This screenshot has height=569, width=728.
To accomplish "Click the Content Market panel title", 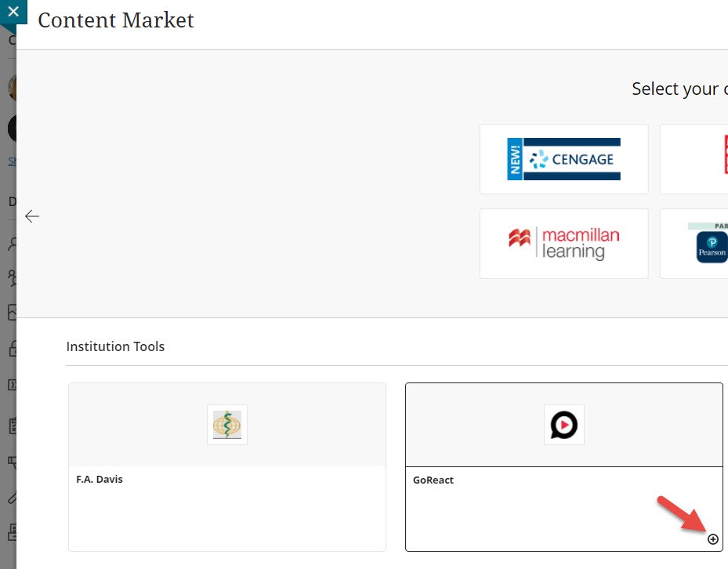I will coord(116,21).
